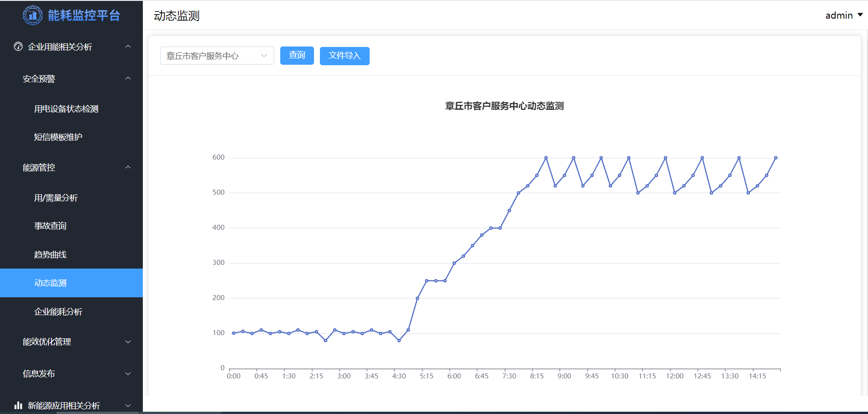Collapse the 能源管控 submenu chevron
The image size is (868, 414).
point(128,167)
